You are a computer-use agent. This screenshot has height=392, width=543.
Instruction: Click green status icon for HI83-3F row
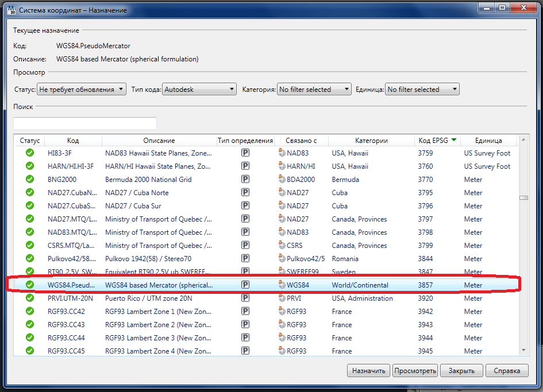click(30, 153)
